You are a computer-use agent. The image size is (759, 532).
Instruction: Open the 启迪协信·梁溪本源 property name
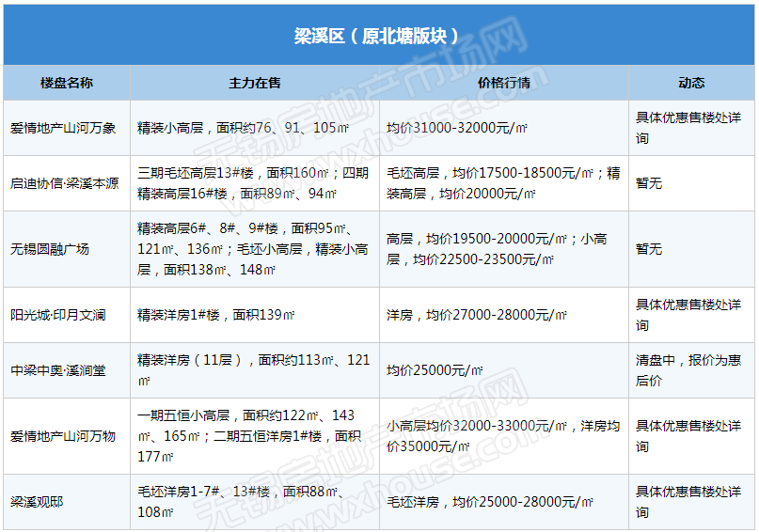point(65,183)
